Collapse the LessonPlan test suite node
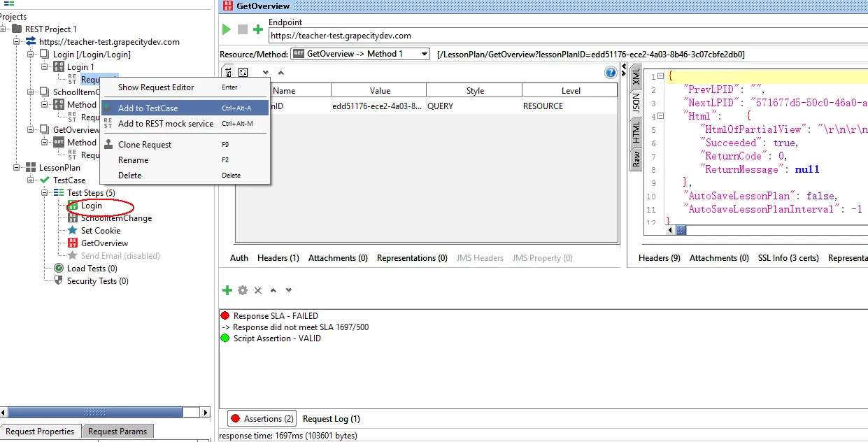The height and width of the screenshot is (442, 868). point(17,168)
